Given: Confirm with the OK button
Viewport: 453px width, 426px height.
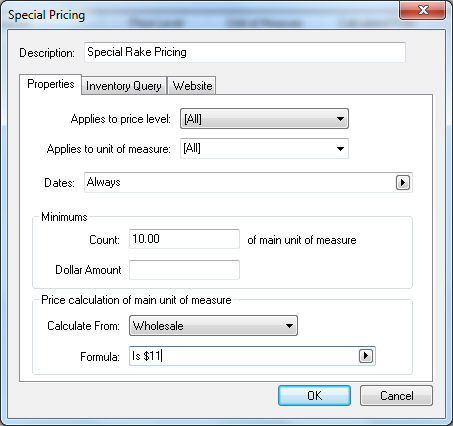Looking at the screenshot, I should [314, 396].
